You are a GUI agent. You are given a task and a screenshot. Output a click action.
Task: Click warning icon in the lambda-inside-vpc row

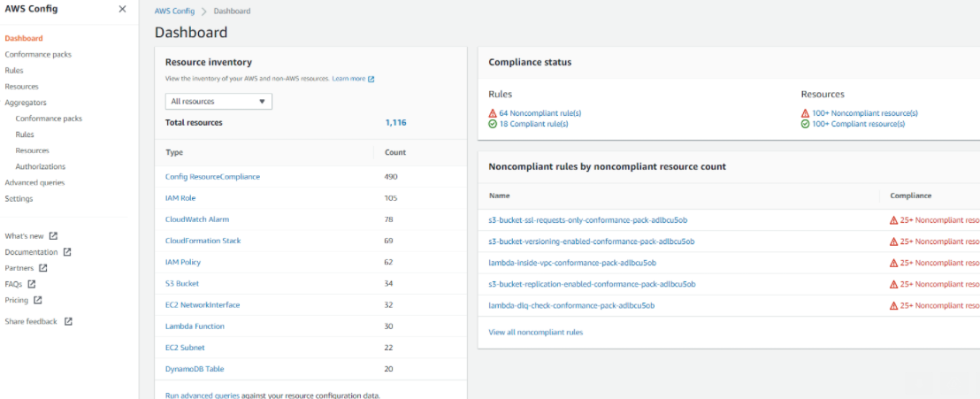click(x=893, y=263)
